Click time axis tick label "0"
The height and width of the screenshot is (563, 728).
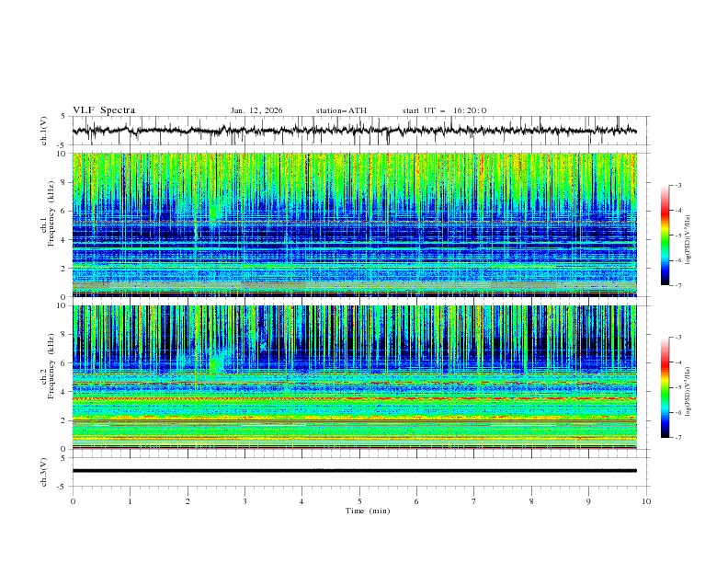click(x=73, y=501)
